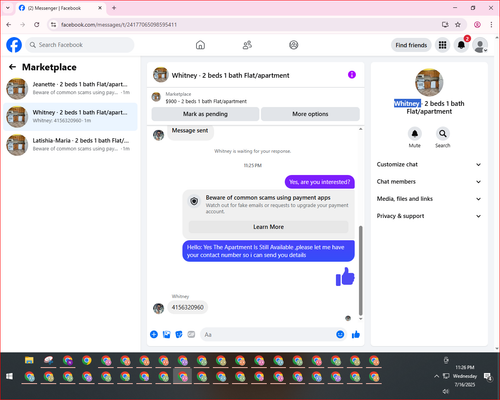Send a thumbs up like
The width and height of the screenshot is (500, 400).
[x=356, y=334]
